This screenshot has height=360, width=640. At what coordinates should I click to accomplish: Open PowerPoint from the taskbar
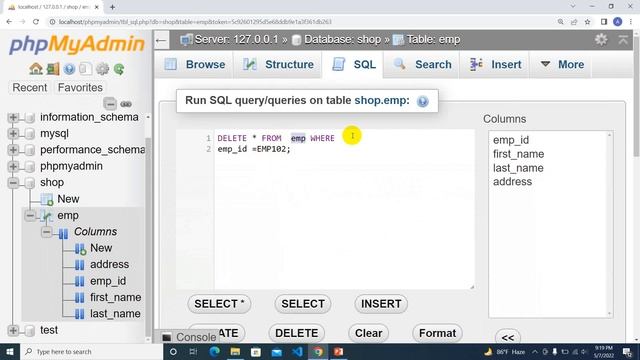[x=338, y=351]
